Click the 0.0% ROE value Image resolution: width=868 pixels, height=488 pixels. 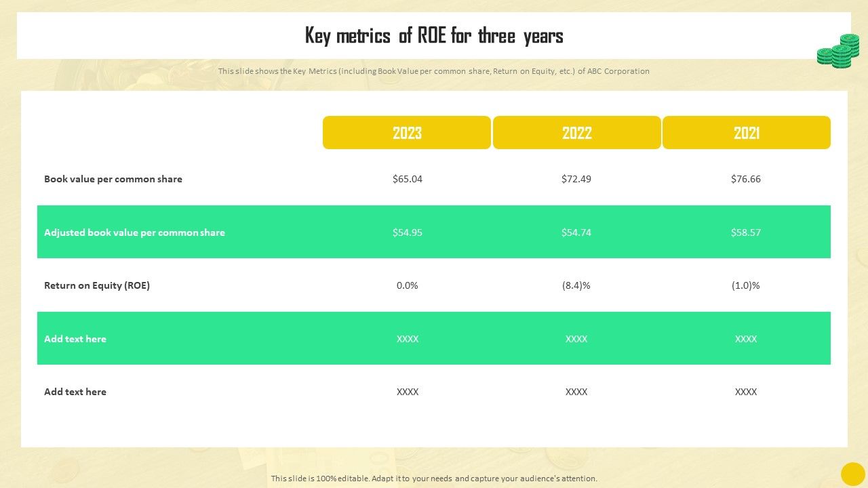(408, 285)
